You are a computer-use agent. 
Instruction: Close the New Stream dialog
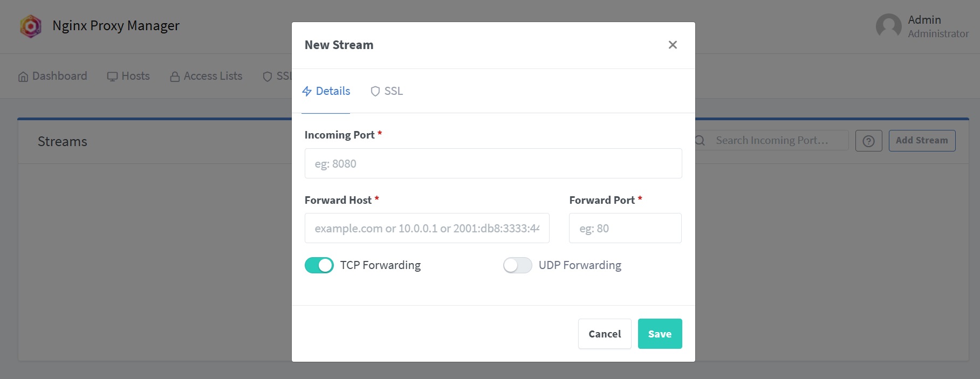click(x=672, y=45)
